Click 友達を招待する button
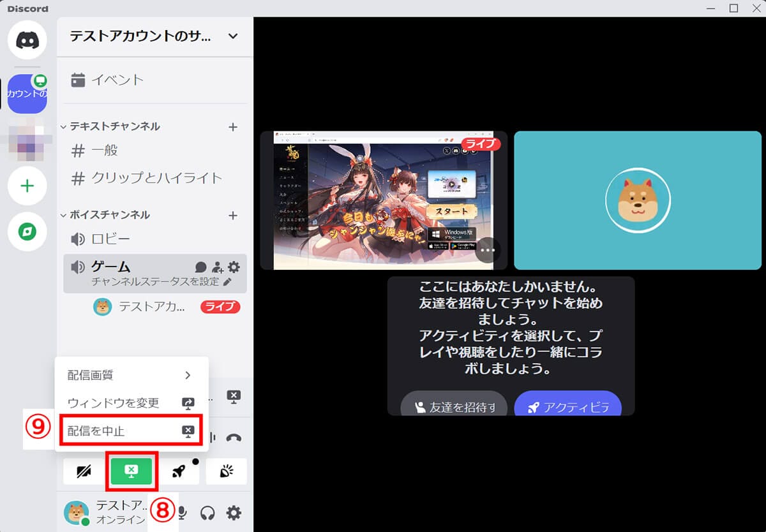Screen dimensions: 766x532 click(454, 403)
